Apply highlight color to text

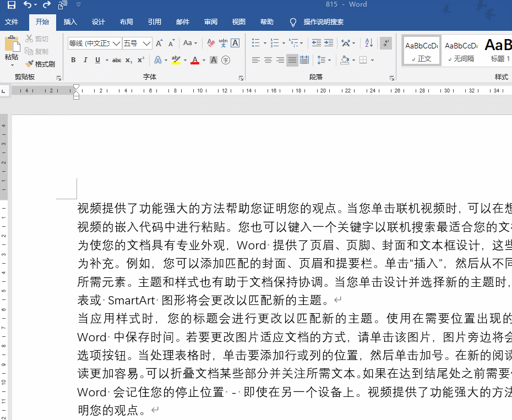pos(175,60)
